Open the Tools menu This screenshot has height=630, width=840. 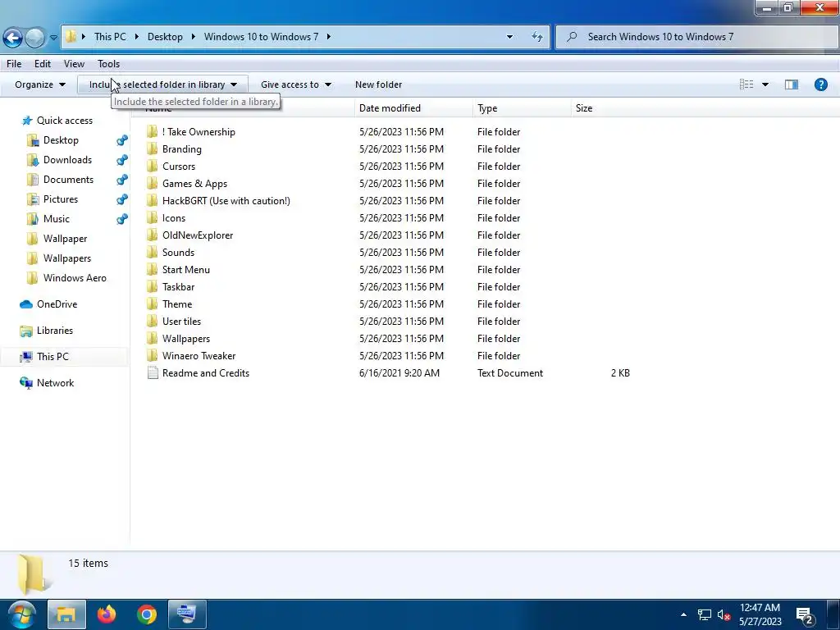(x=109, y=64)
